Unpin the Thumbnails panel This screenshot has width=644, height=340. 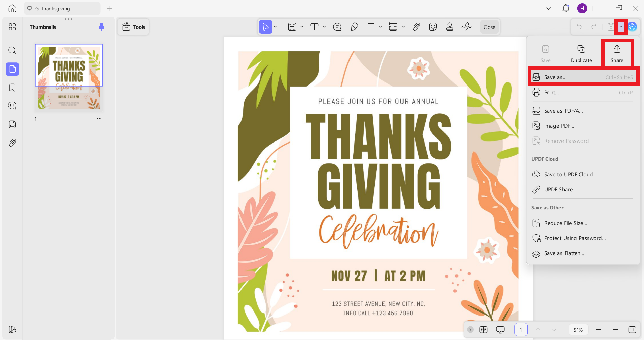point(101,27)
